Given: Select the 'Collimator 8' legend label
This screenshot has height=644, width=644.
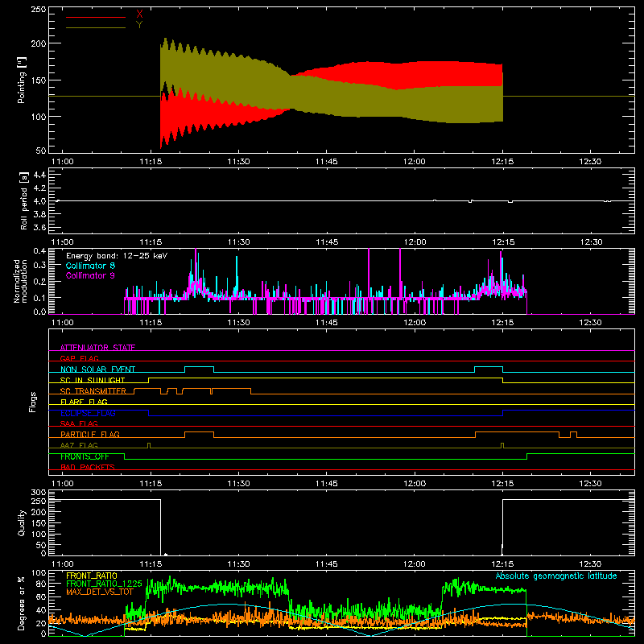Looking at the screenshot, I should (90, 266).
